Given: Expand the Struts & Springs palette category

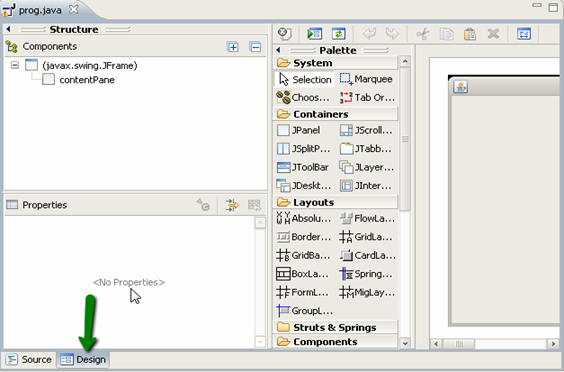Looking at the screenshot, I should pyautogui.click(x=335, y=327).
